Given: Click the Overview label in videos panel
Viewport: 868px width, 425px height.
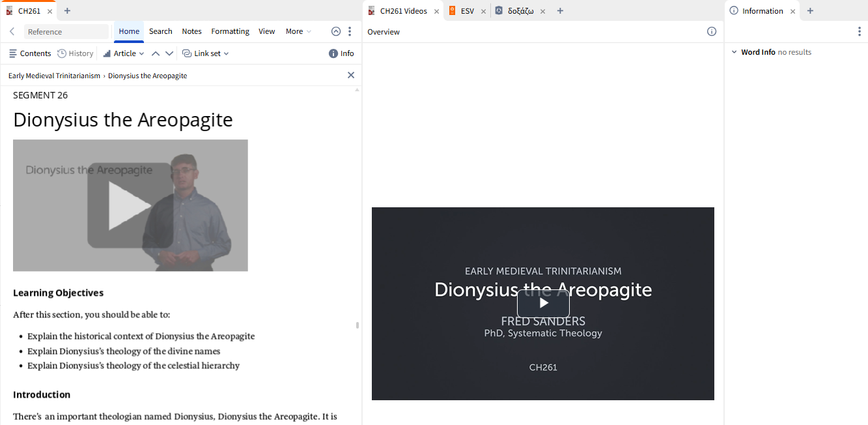Looking at the screenshot, I should (384, 32).
